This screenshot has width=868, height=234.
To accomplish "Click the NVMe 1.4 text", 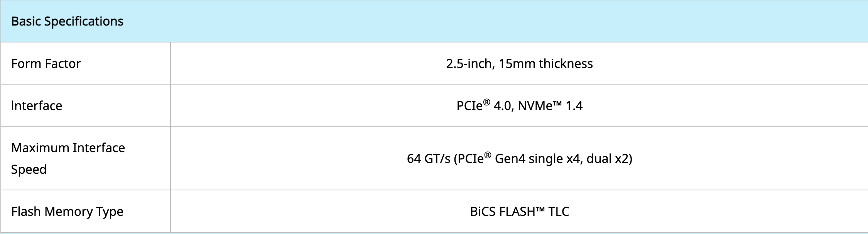I will click(550, 105).
